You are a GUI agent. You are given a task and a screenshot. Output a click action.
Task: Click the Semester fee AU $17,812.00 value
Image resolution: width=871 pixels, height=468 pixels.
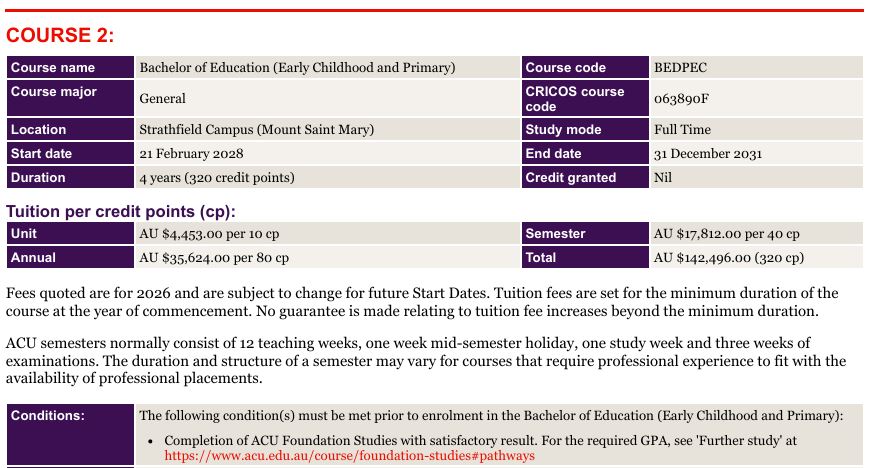point(727,234)
